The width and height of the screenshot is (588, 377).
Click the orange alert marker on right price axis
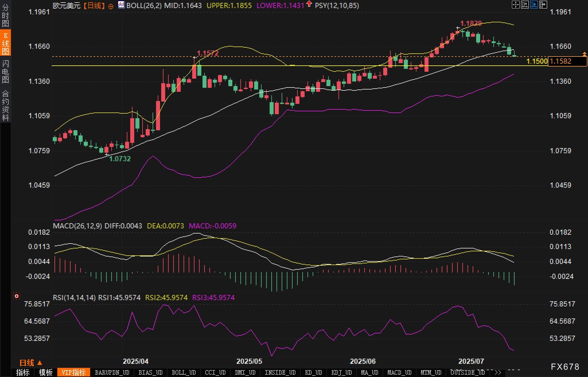(x=584, y=54)
